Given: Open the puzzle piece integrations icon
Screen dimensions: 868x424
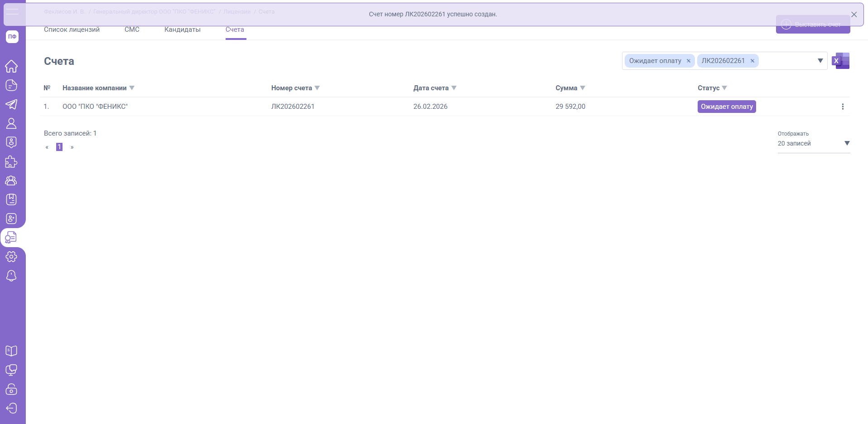Looking at the screenshot, I should click(11, 161).
